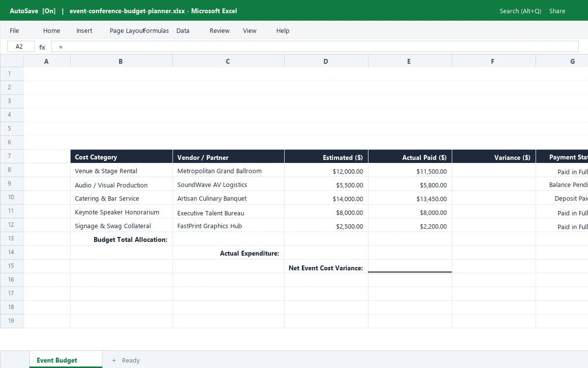Open the Review tab
The height and width of the screenshot is (368, 588).
coord(220,30)
